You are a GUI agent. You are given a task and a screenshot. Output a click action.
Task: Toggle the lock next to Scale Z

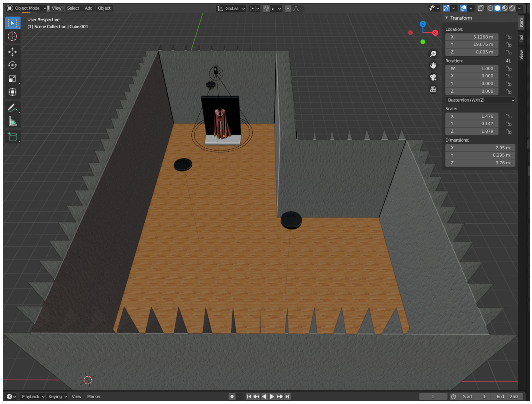pos(508,132)
